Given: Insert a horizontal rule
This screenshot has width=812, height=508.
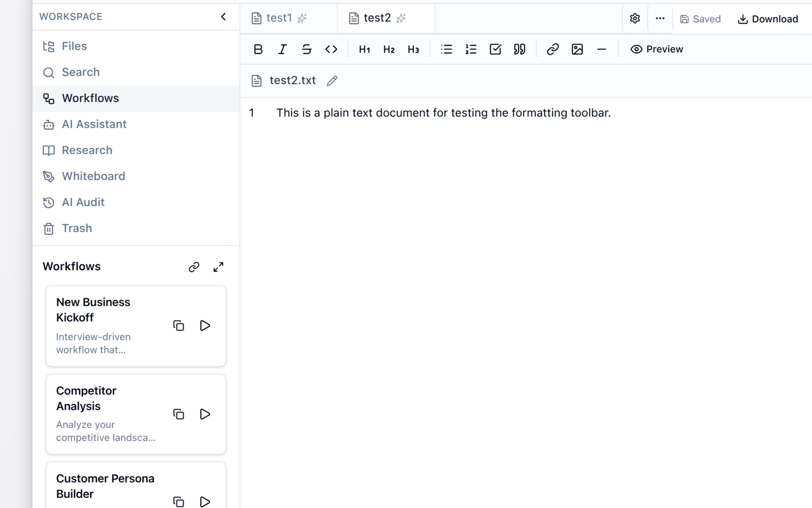Looking at the screenshot, I should pos(601,49).
